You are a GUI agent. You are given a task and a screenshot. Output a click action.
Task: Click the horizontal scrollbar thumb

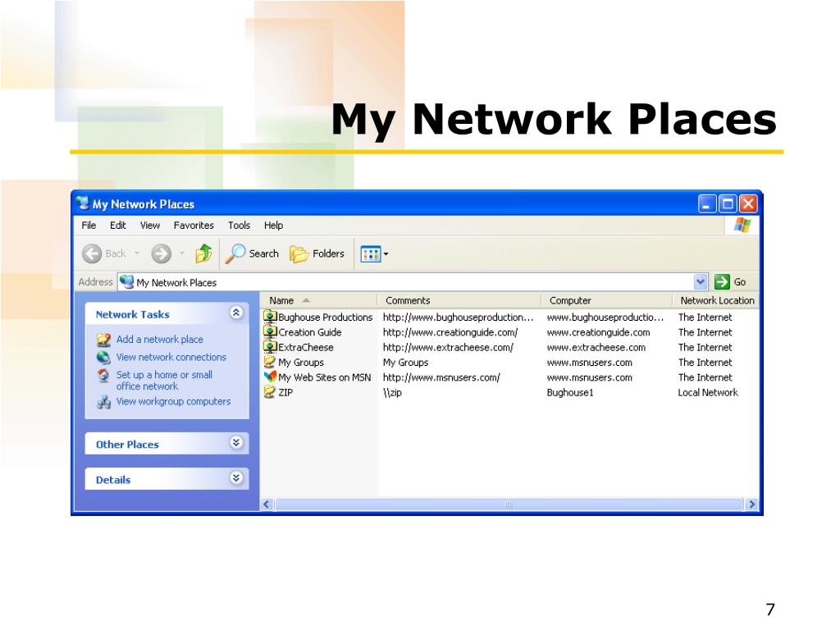[509, 504]
